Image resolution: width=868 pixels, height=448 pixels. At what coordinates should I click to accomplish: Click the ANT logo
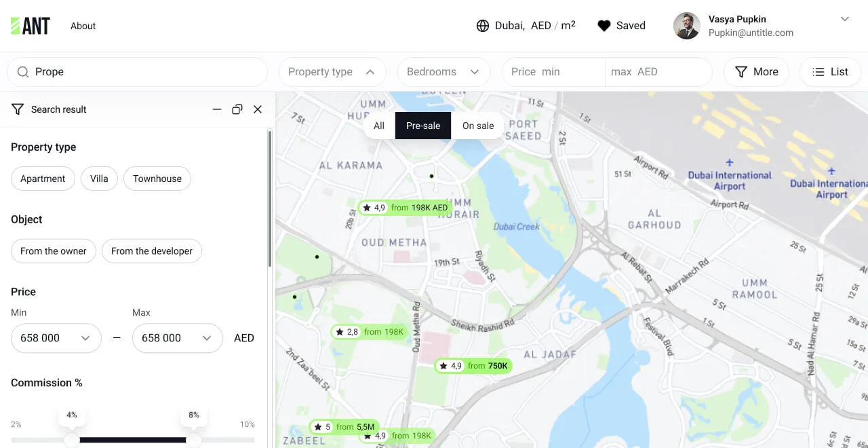(31, 26)
